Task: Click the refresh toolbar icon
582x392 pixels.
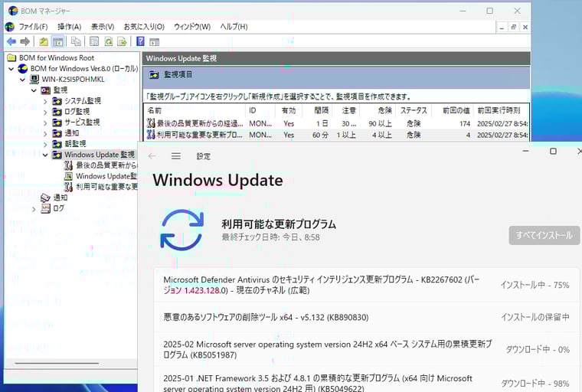Action: [x=109, y=41]
